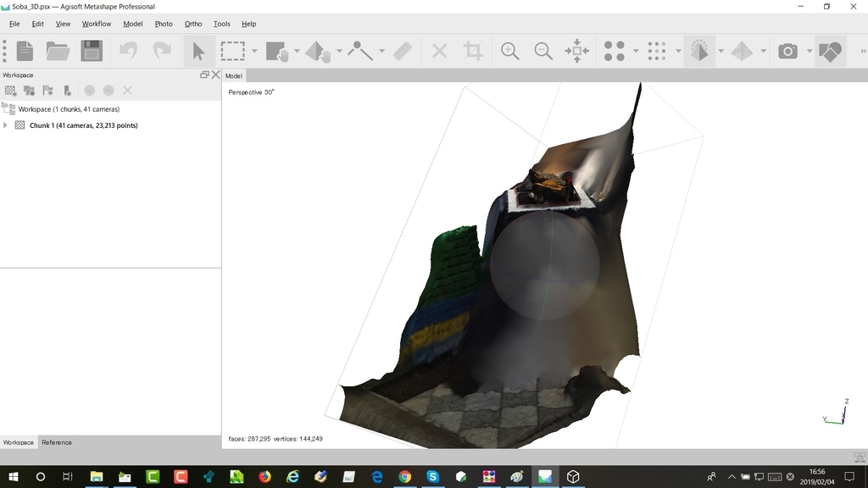This screenshot has height=488, width=868.
Task: Toggle the Tiled Model view mode
Action: tap(742, 51)
